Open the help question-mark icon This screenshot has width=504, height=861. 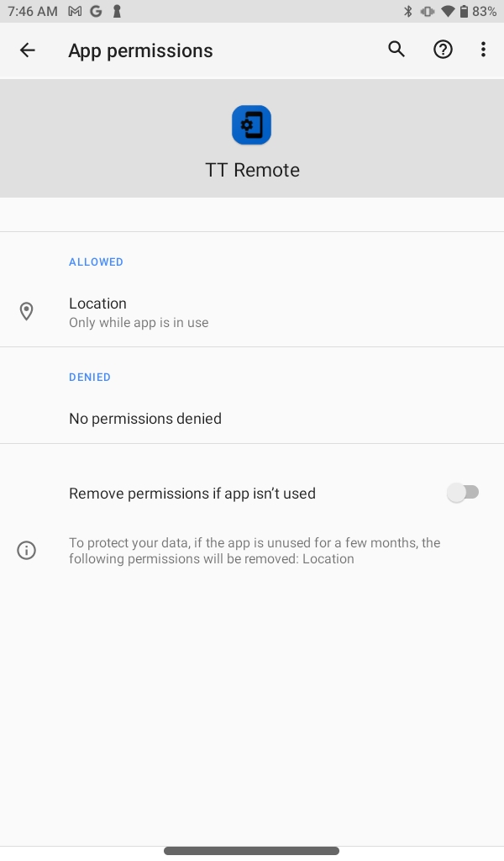coord(443,50)
